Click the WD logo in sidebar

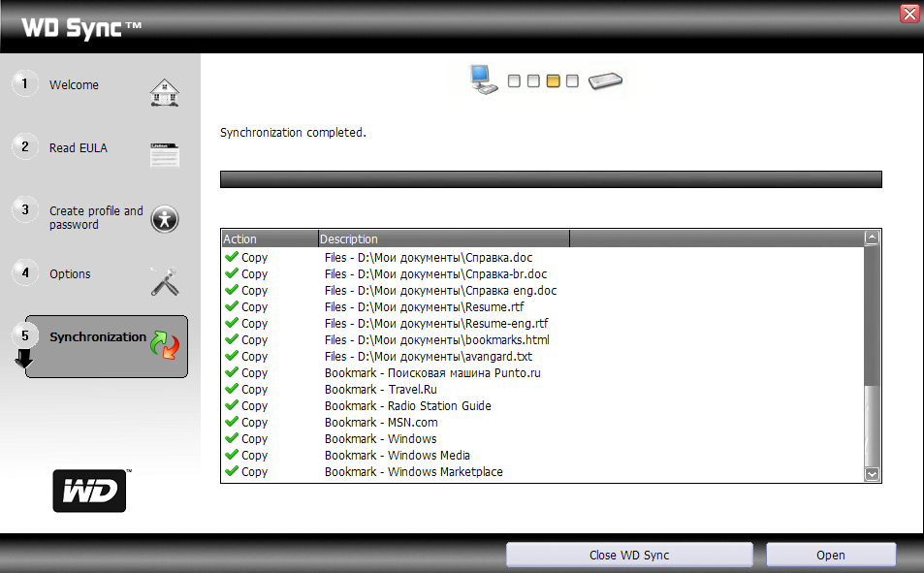89,491
